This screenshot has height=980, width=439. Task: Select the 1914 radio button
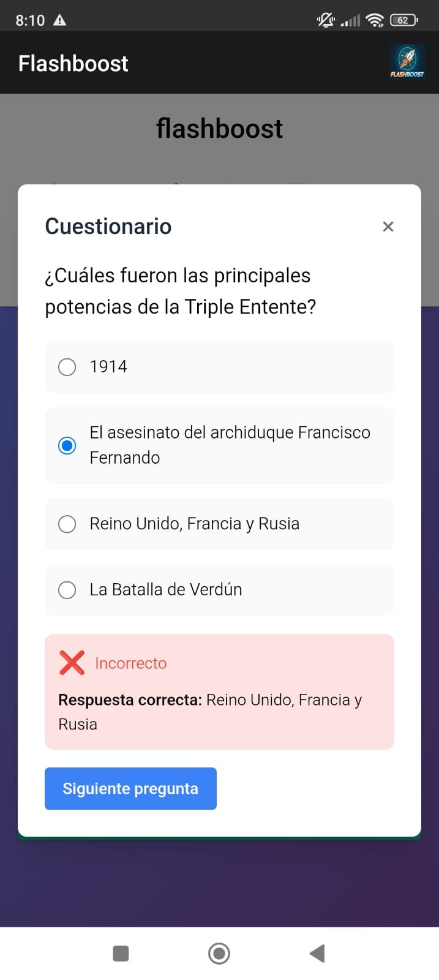[x=67, y=367]
